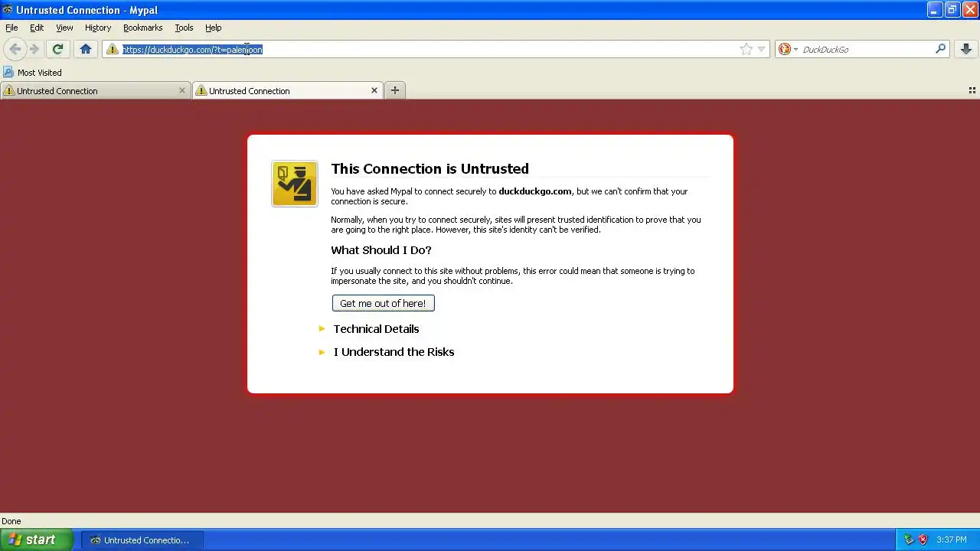Click the 'What Should I Do?' heading
Screen dimensions: 980x551
(381, 250)
